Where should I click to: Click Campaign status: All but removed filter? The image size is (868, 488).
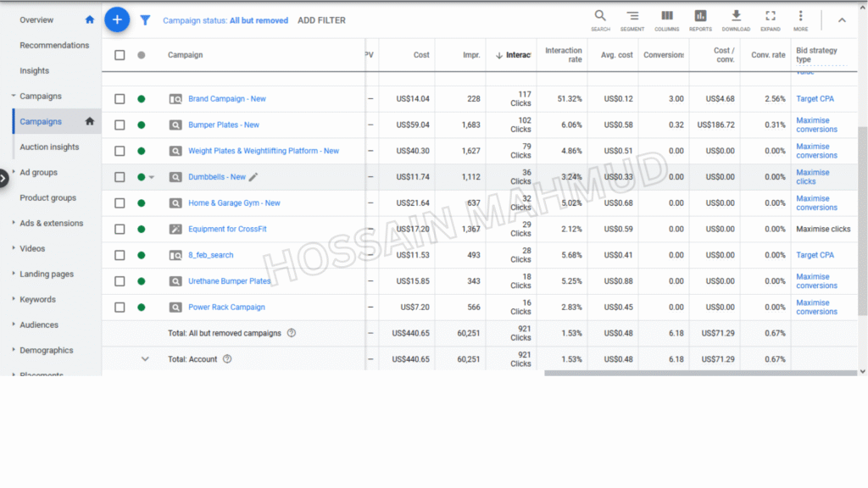tap(225, 20)
